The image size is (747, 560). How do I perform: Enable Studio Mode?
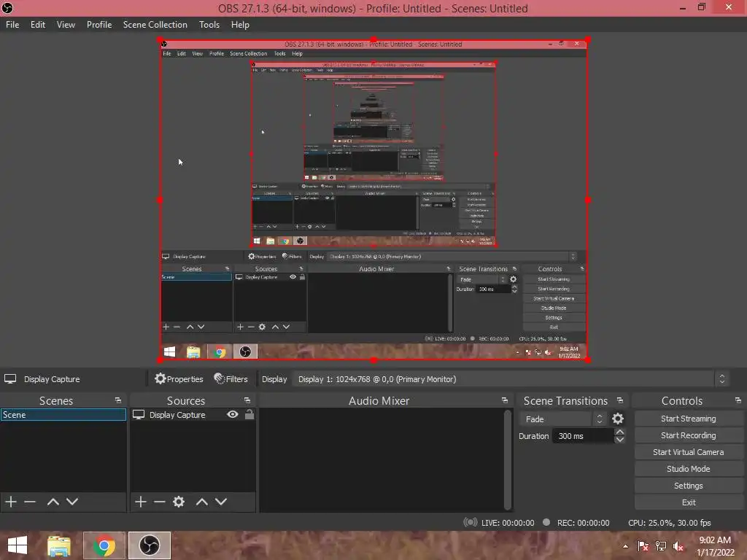pos(689,469)
